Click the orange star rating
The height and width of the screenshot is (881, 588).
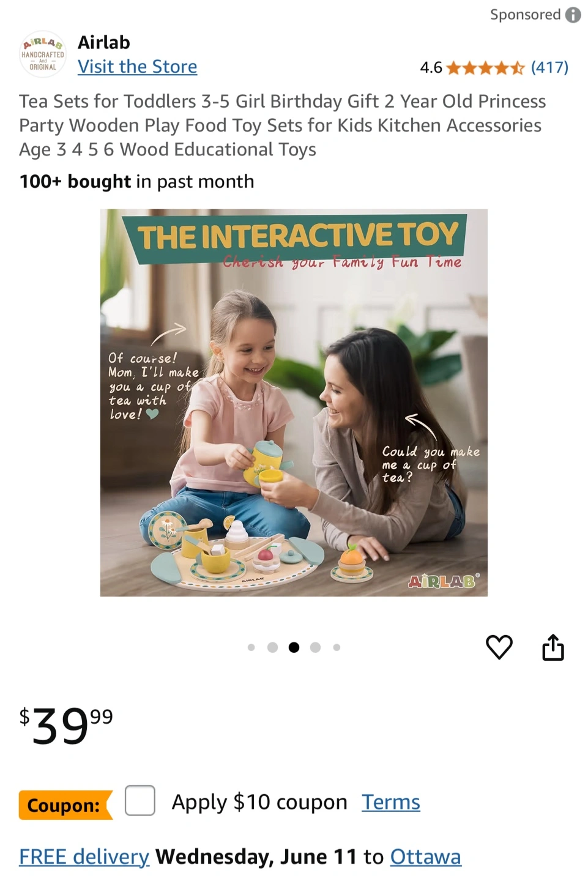[485, 67]
